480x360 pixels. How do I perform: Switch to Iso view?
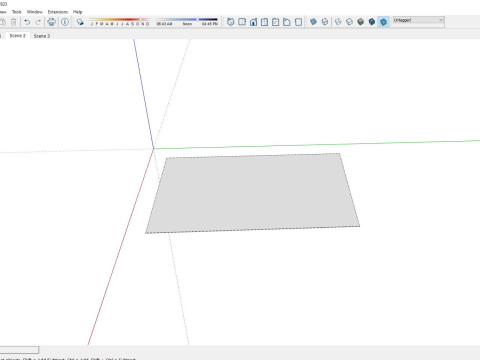coord(230,22)
